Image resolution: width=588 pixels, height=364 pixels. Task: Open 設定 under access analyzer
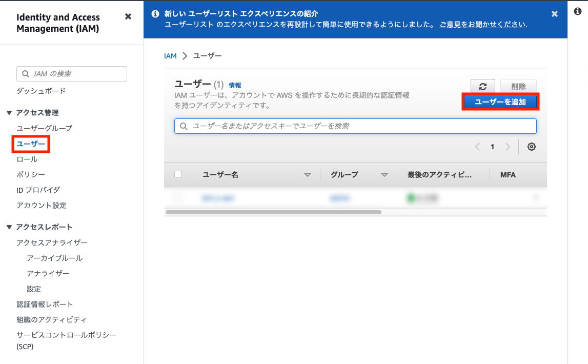coord(34,289)
